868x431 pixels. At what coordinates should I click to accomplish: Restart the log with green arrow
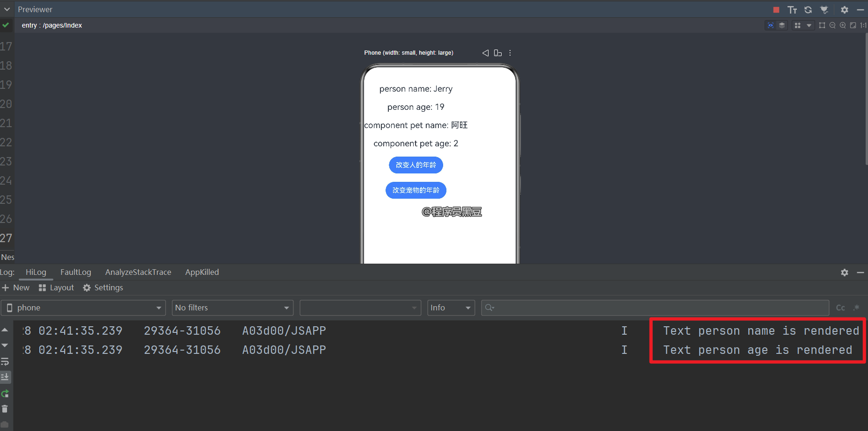point(5,394)
